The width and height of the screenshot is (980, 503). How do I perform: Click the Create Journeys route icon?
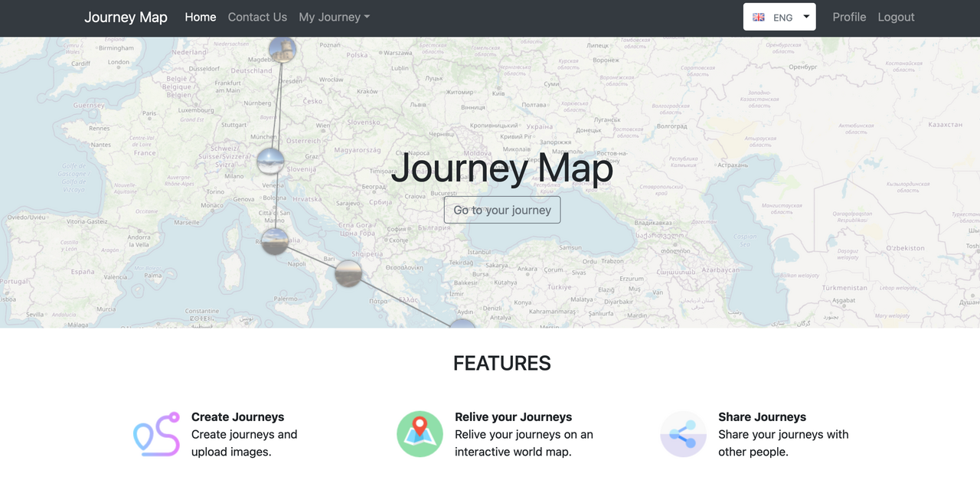[x=156, y=434]
